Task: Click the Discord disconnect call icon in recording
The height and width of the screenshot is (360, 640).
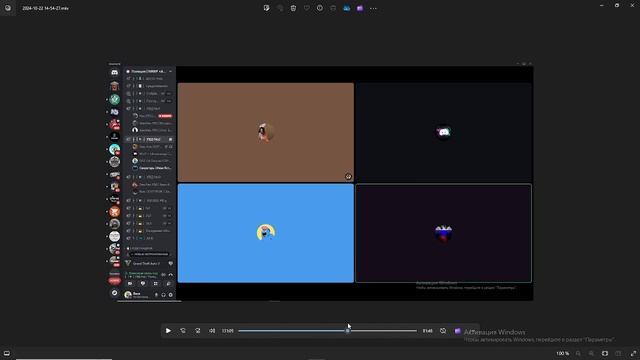Action: point(171,274)
